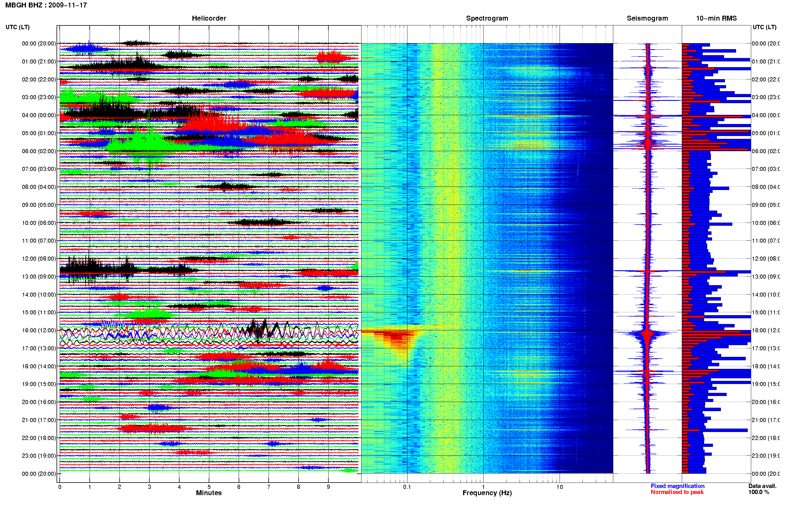Click the left '23:00 (19:00)' time label
The image size is (812, 508).
(x=39, y=456)
